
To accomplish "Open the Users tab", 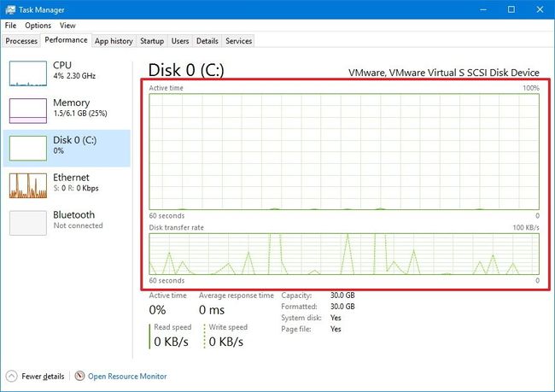I will coord(180,41).
